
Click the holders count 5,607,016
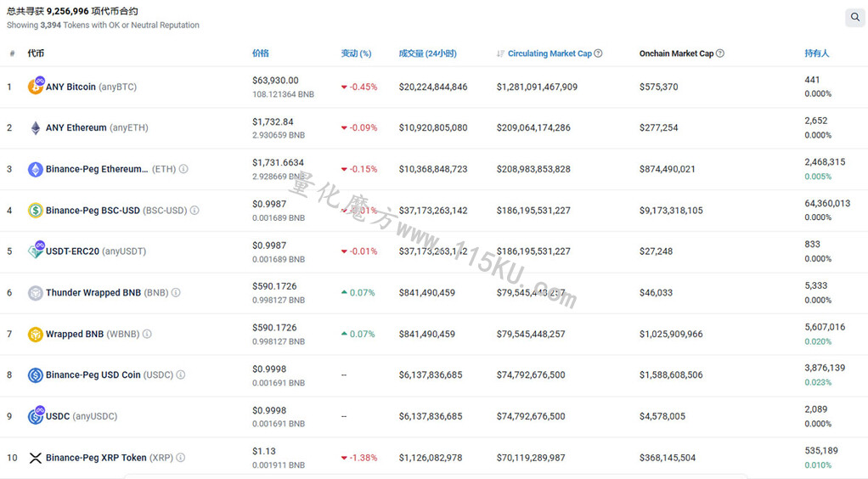[825, 327]
